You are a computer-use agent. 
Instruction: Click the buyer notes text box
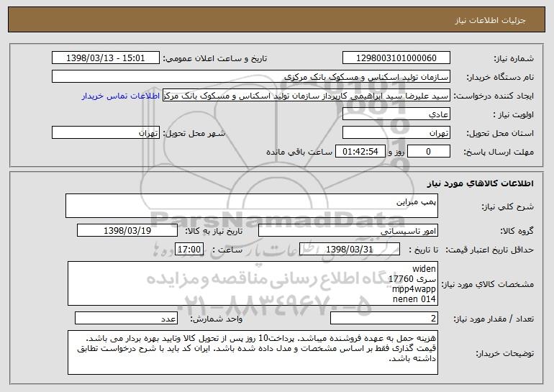[253, 352]
